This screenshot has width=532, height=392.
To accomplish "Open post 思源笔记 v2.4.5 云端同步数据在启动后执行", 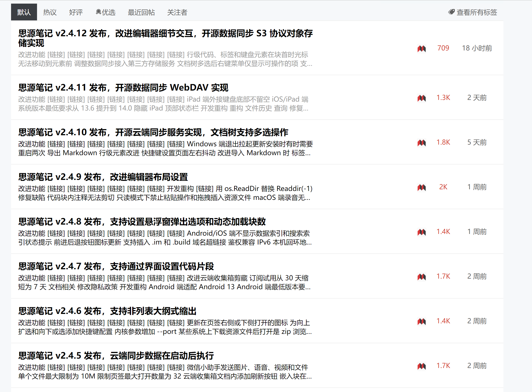I will (x=116, y=356).
